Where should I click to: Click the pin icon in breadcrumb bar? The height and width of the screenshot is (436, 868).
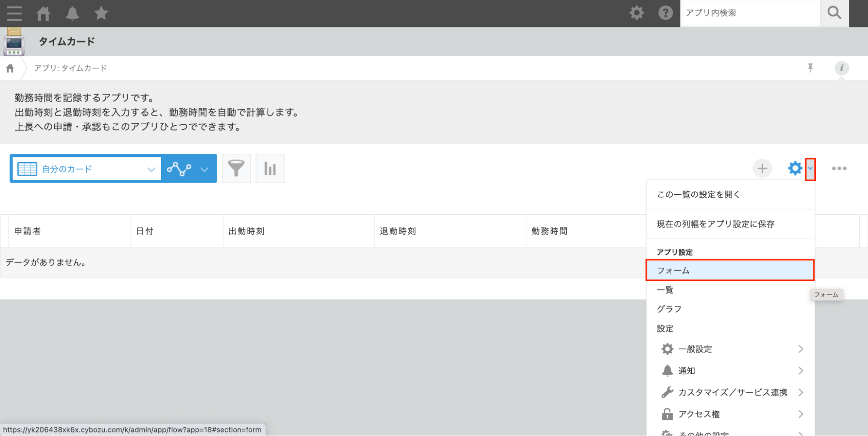point(810,68)
